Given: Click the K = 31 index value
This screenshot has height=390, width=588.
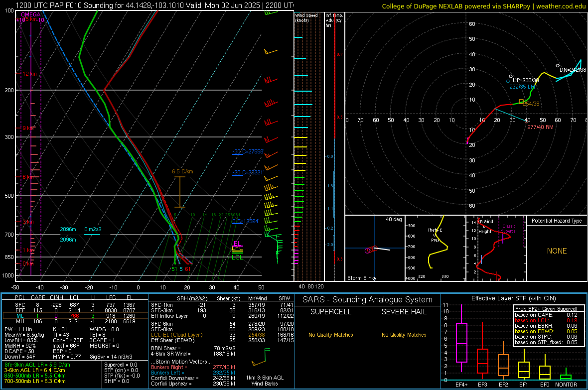Looking at the screenshot, I should 60,329.
